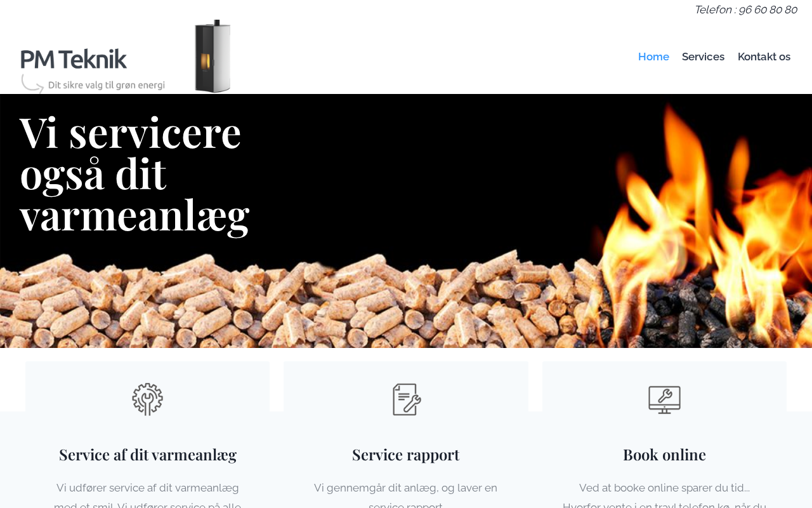Click the phone number 96 60 80 80
Viewport: 812px width, 508px height.
(768, 10)
